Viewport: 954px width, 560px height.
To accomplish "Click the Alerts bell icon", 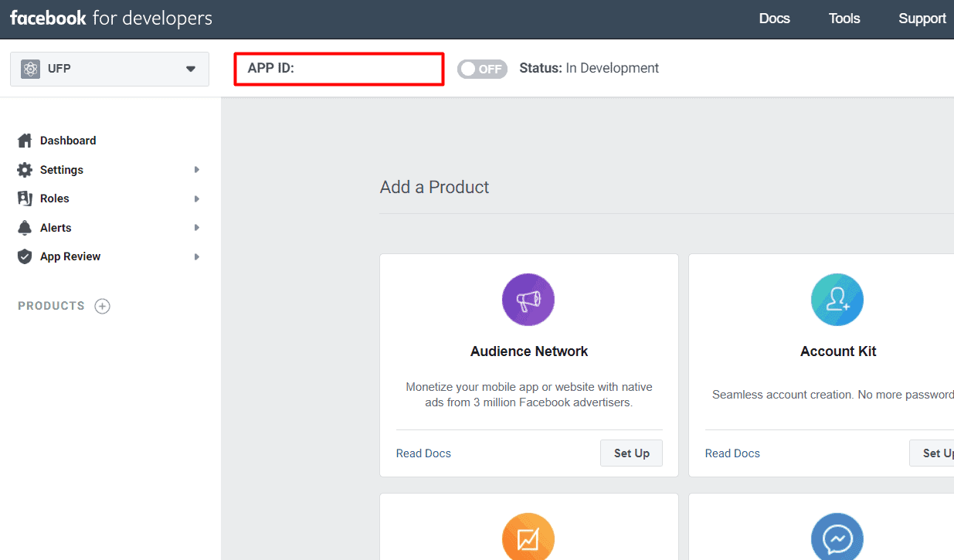I will tap(25, 228).
